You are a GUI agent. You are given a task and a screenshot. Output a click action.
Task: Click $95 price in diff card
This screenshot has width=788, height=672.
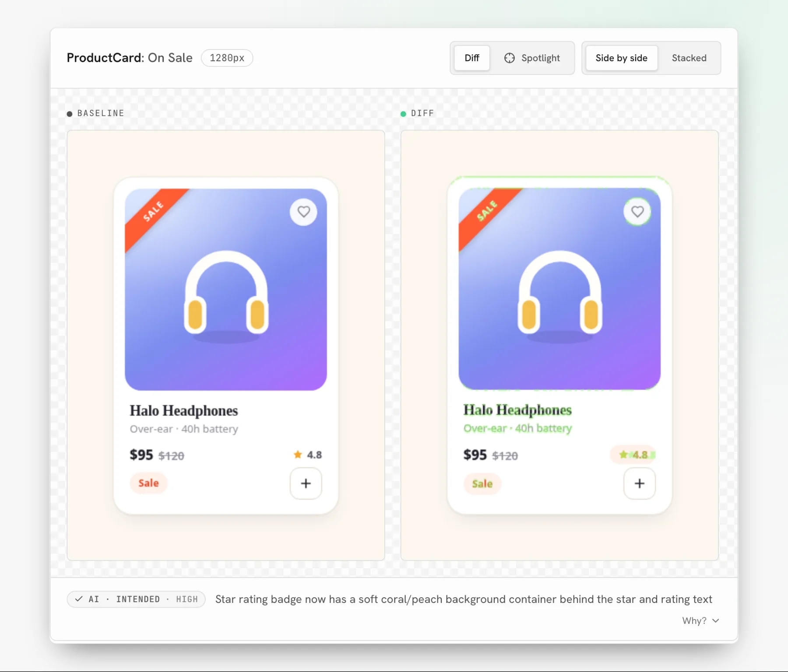pyautogui.click(x=475, y=455)
